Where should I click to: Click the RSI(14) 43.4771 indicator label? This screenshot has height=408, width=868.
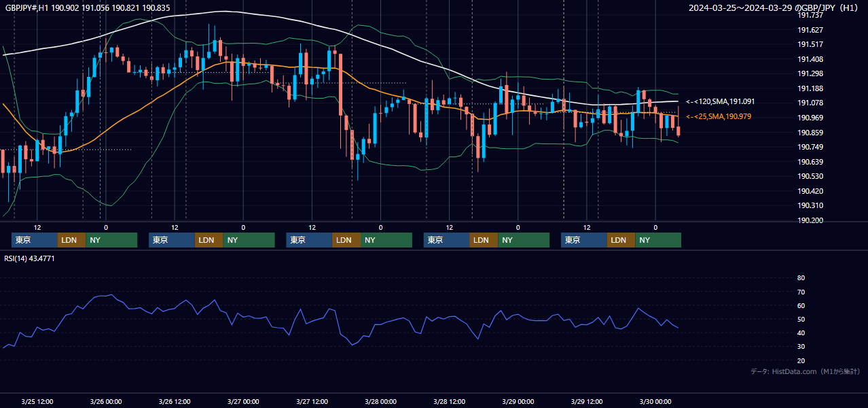pos(30,258)
